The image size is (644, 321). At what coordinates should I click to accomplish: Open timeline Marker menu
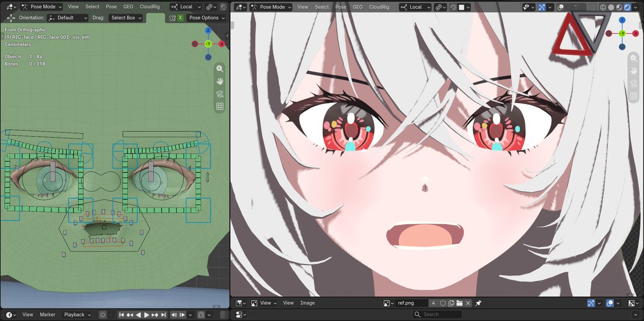[47, 315]
